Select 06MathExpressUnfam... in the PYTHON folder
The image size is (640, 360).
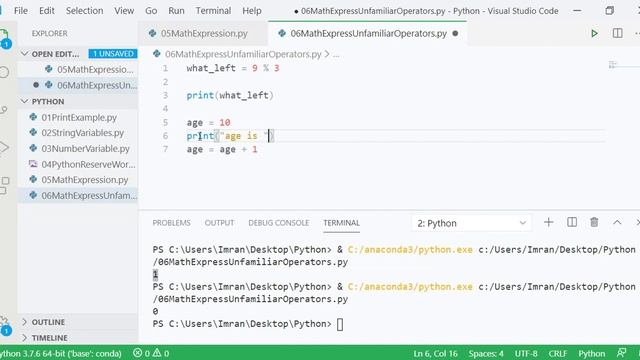click(x=78, y=196)
